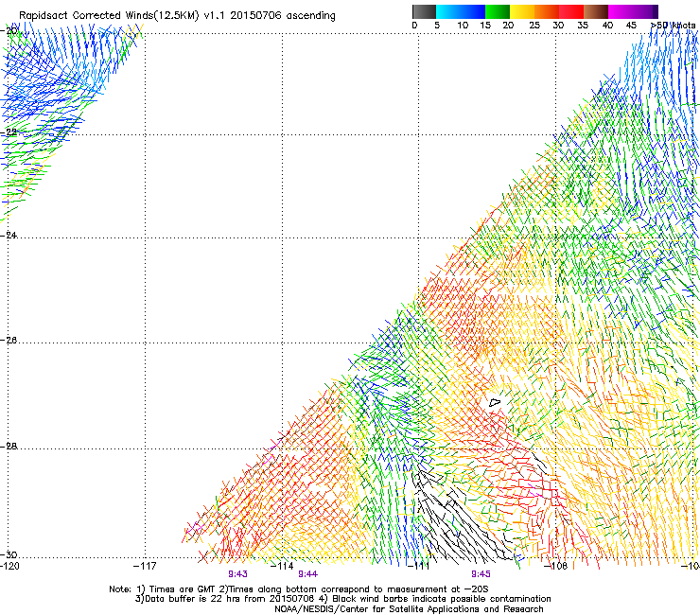Click the '>50 knots' legend label

click(x=674, y=26)
